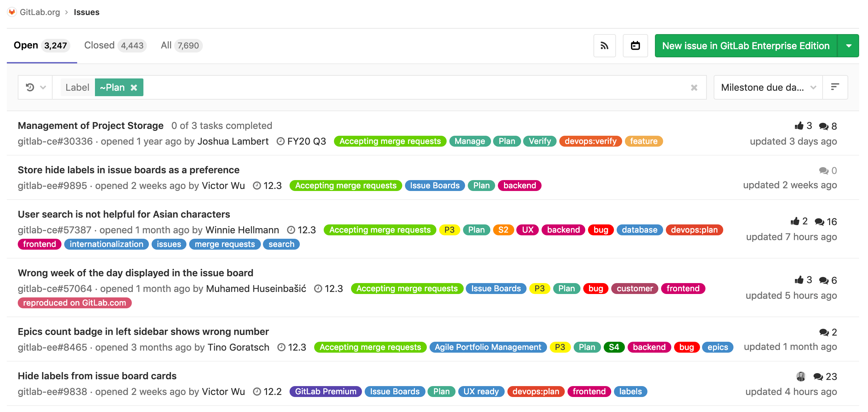
Task: Click the calendar/milestone icon
Action: 635,46
